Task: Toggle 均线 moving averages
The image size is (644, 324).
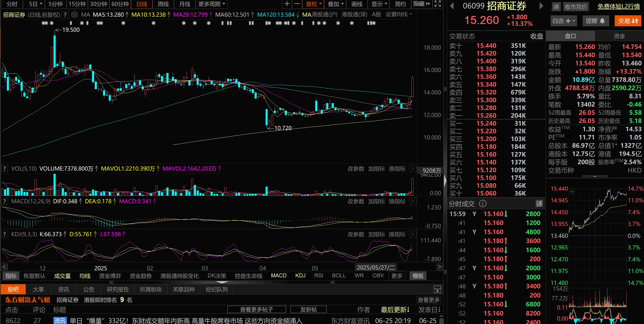Action: coord(85,276)
